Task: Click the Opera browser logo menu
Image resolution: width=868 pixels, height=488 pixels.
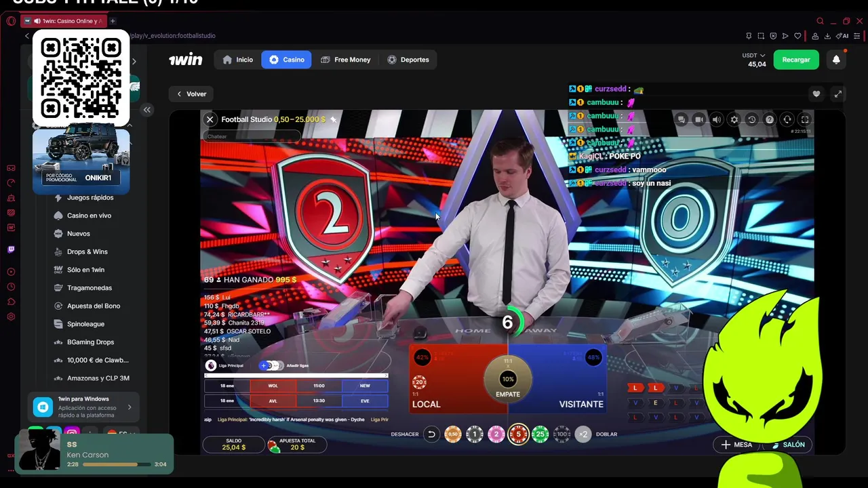Action: [x=11, y=21]
